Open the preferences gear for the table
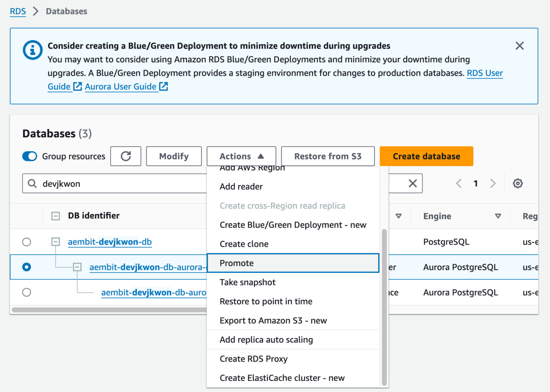Screen dimensions: 550x392 (517, 183)
